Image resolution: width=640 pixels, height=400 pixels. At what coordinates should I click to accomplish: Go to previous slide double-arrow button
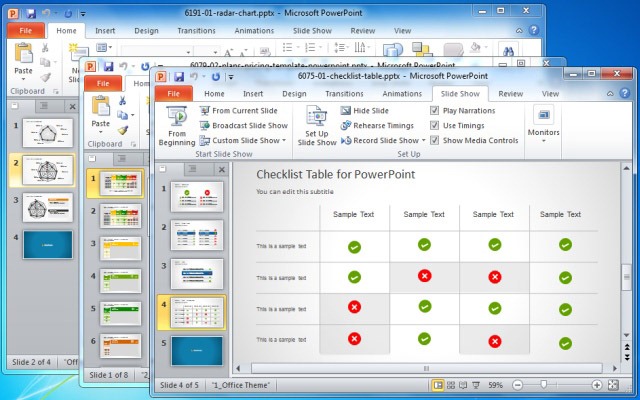coord(627,347)
